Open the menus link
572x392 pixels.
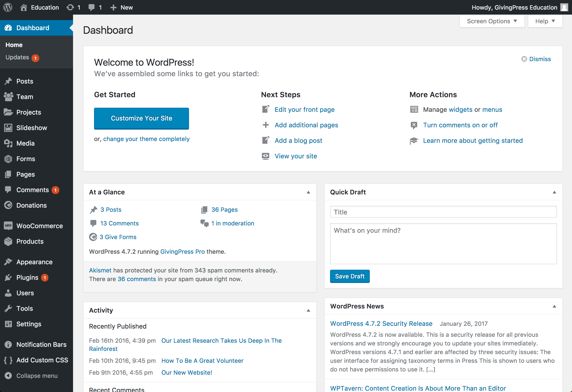pyautogui.click(x=492, y=110)
